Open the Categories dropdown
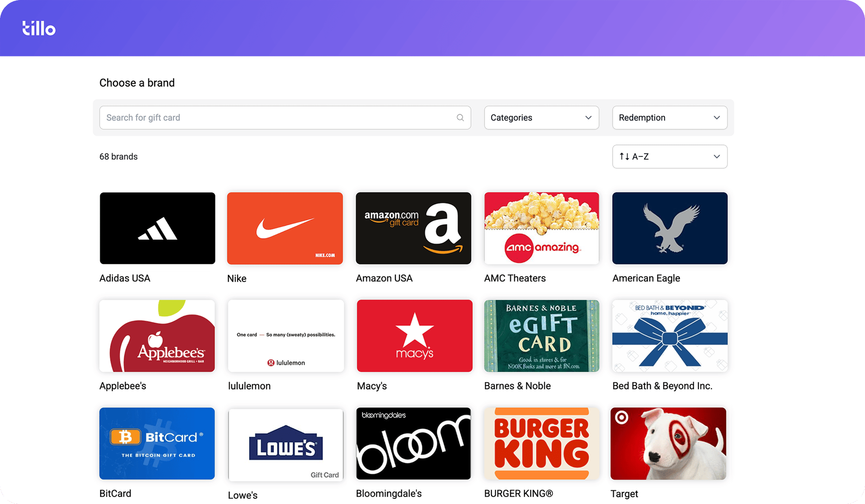 (x=541, y=118)
